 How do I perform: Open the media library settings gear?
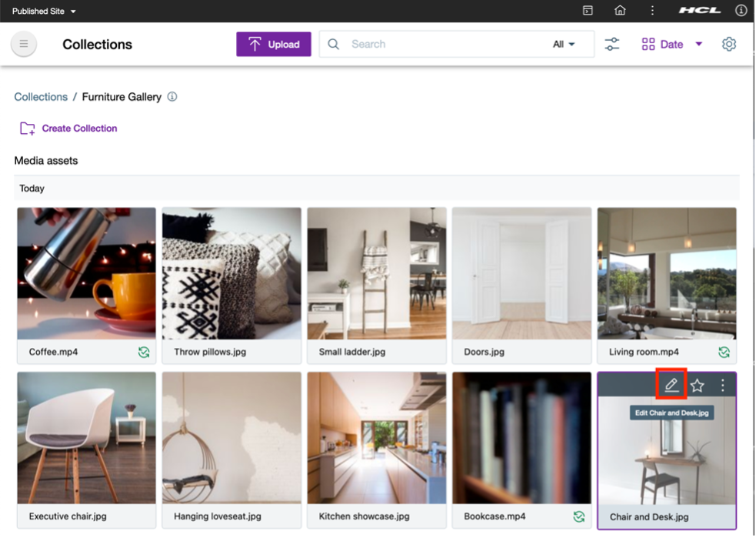pos(728,44)
